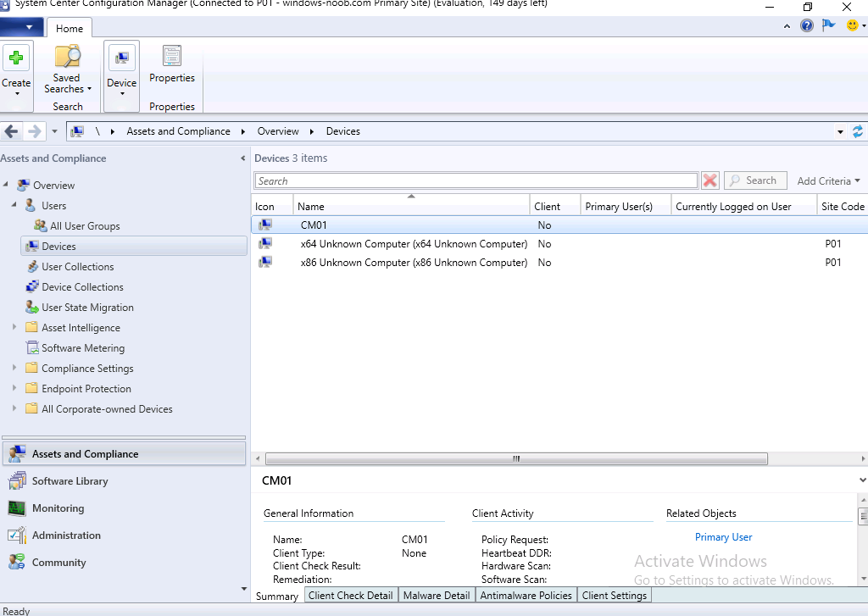The height and width of the screenshot is (616, 868).
Task: Click the navigation pane splitter bar
Action: coord(124,437)
